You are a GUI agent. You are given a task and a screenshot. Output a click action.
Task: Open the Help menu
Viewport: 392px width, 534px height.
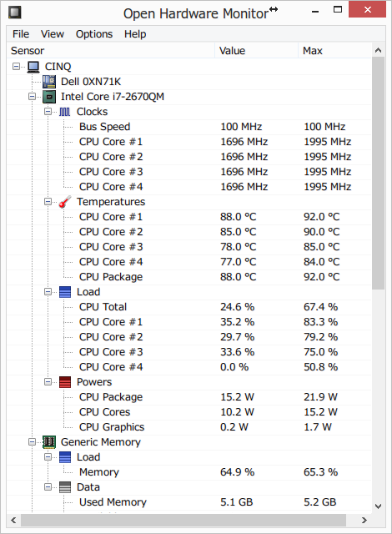tap(135, 34)
